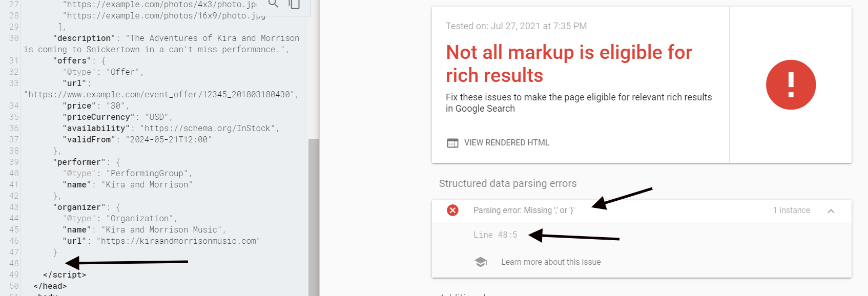Click the code panel vertical scrollbar thumb
The height and width of the screenshot is (296, 868).
pyautogui.click(x=314, y=217)
